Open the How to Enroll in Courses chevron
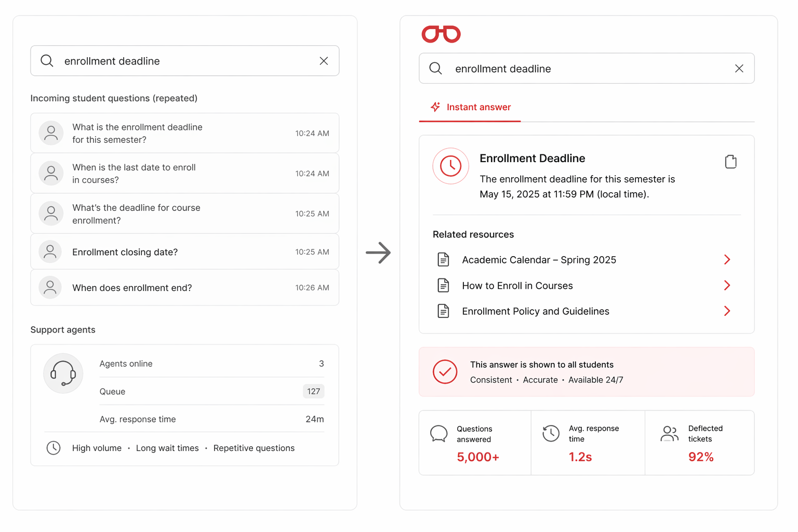Viewport: 798px width, 532px height. pos(727,285)
